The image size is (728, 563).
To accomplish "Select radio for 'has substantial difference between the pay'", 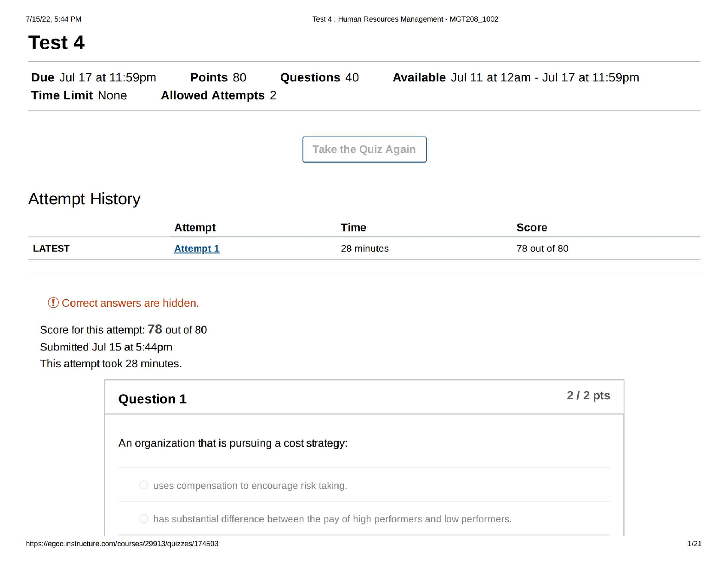I will coord(144,519).
